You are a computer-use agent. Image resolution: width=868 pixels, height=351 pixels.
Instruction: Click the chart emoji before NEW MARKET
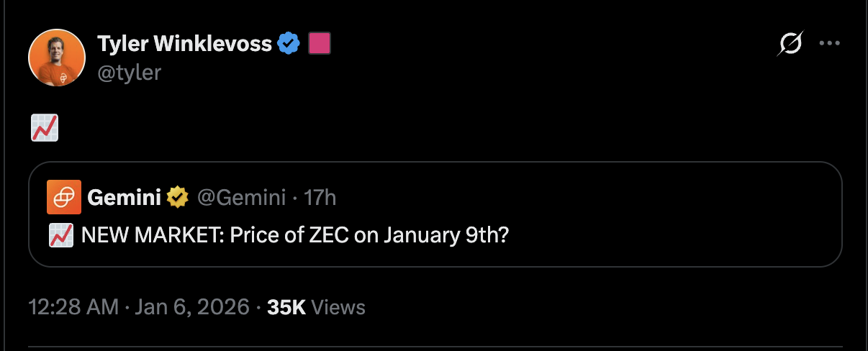(x=62, y=235)
